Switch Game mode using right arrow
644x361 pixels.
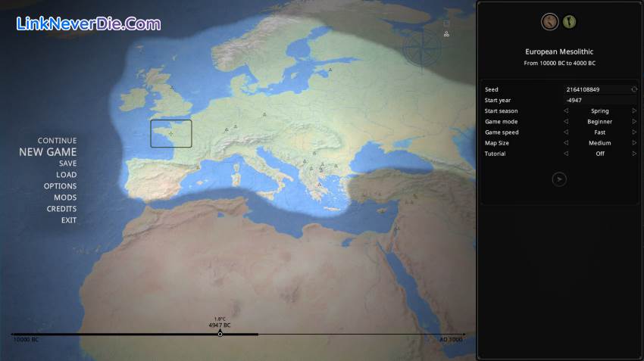(634, 121)
